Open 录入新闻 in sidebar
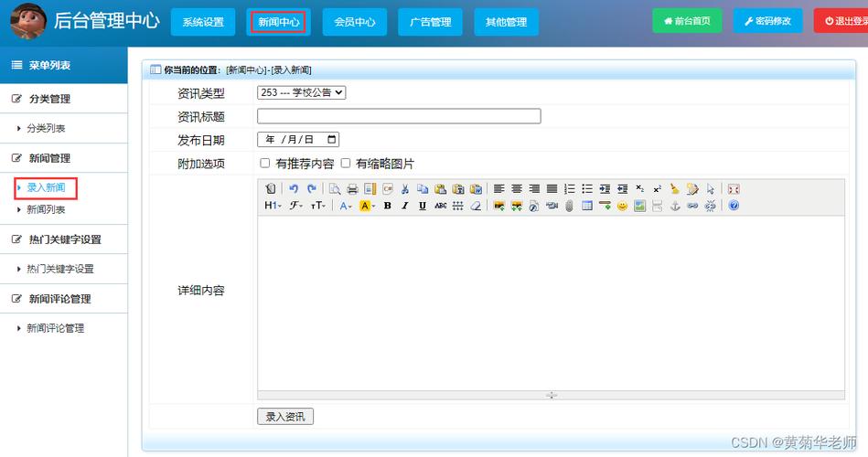This screenshot has width=868, height=457. [46, 187]
